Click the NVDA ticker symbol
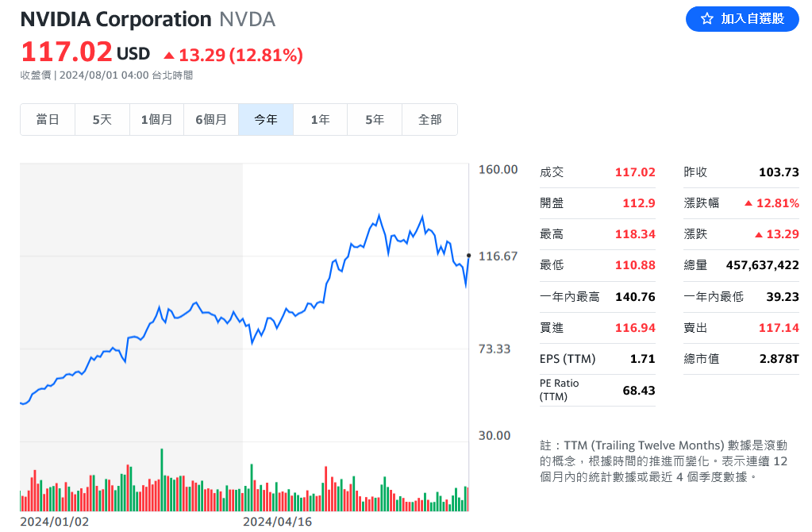The width and height of the screenshot is (812, 532). click(x=247, y=19)
